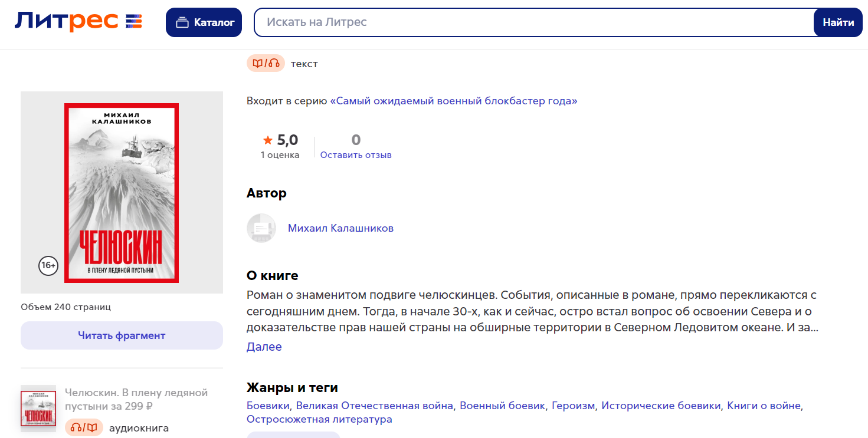Select the Великая Отечественная война tag
Image resolution: width=868 pixels, height=438 pixels.
[375, 406]
